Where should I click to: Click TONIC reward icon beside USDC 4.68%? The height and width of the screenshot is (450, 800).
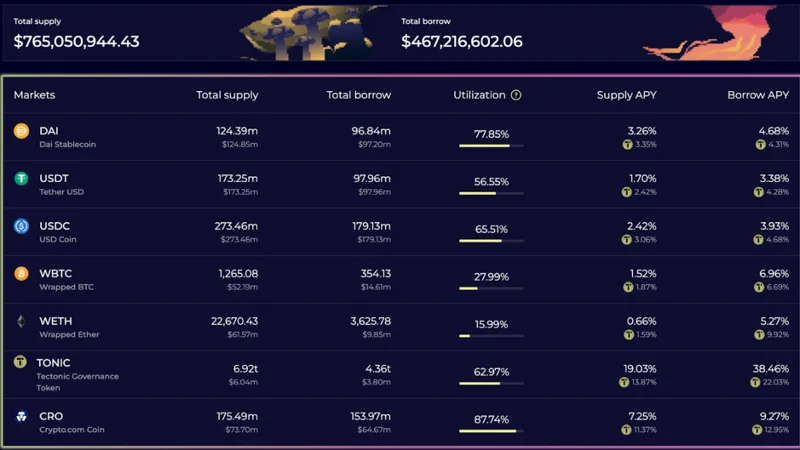758,239
